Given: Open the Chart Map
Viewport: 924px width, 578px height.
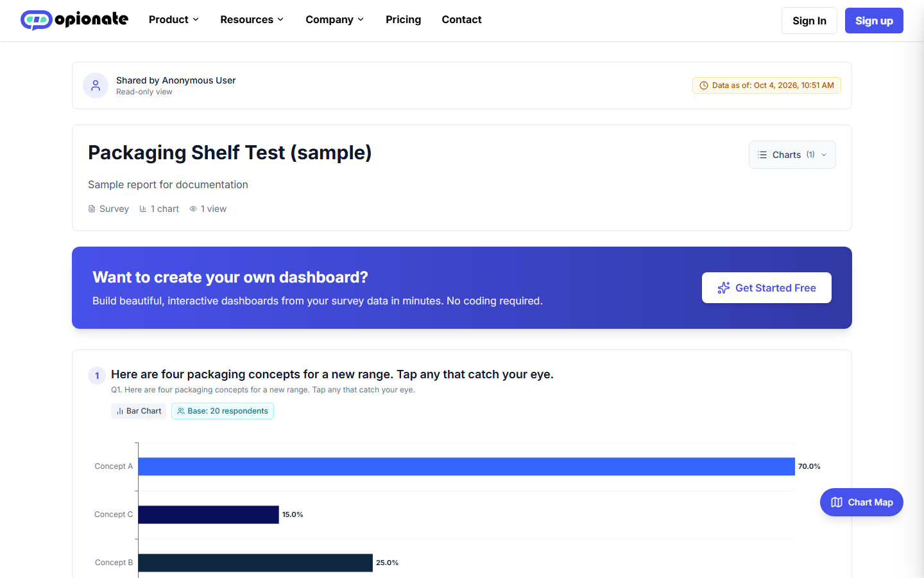Looking at the screenshot, I should coord(862,502).
